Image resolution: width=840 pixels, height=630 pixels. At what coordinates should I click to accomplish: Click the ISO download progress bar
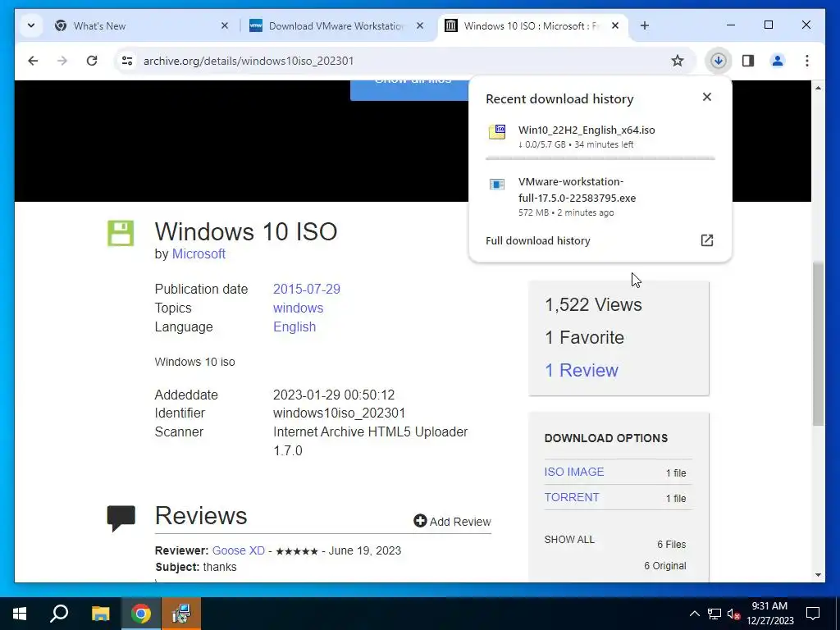tap(600, 158)
